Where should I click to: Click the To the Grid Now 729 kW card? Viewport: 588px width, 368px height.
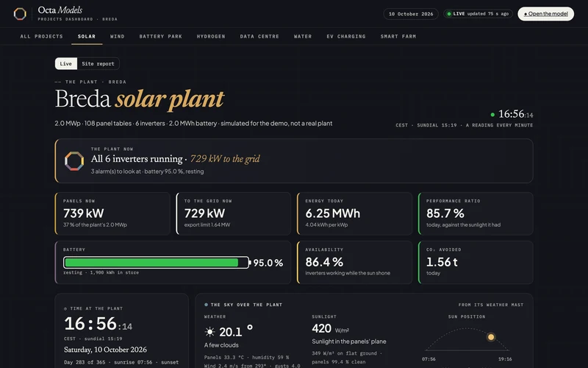click(233, 213)
